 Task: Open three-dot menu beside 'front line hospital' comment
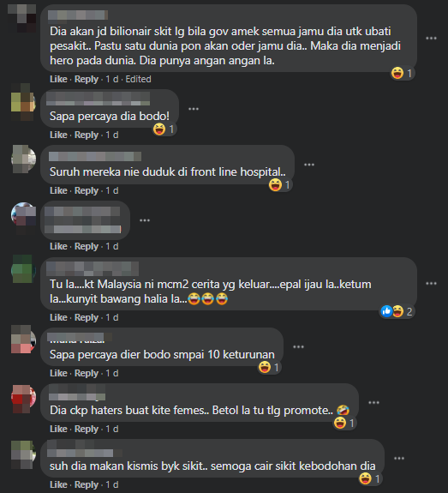click(309, 165)
